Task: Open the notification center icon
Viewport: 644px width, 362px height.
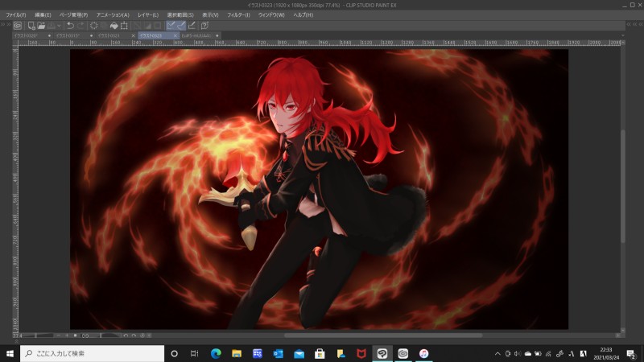Action: click(631, 353)
